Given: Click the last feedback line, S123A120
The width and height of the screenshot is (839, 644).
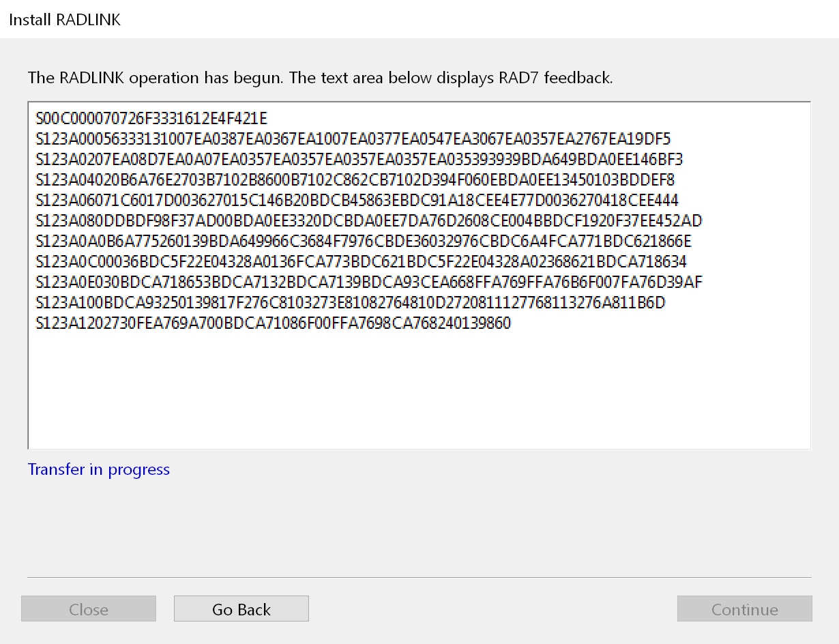Looking at the screenshot, I should (273, 323).
